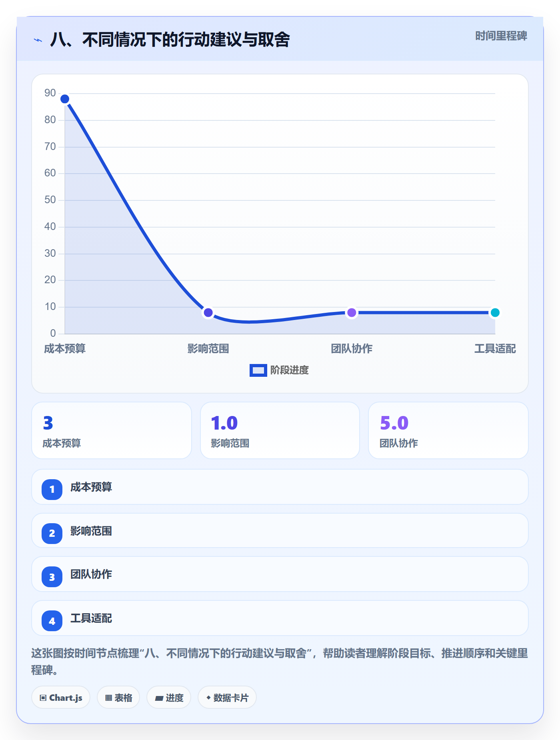Screen dimensions: 560x740
Task: Click the stat card value 5.0
Action: click(394, 423)
